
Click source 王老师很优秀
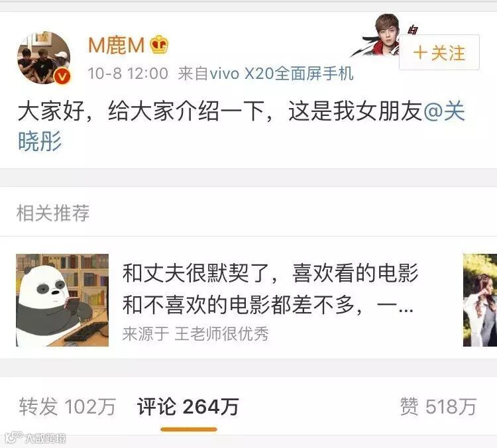click(x=221, y=333)
